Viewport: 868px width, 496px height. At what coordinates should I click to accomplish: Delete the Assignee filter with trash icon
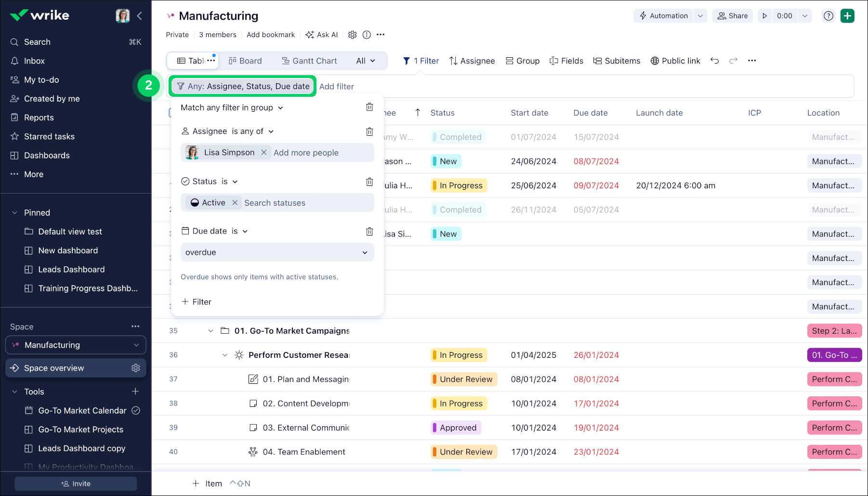pos(369,131)
